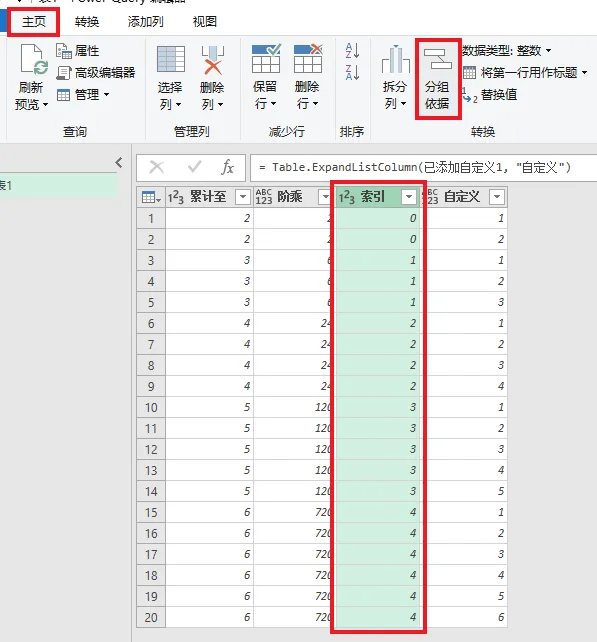The height and width of the screenshot is (642, 597).
Task: Switch to the 视图 tab
Action: click(x=204, y=22)
